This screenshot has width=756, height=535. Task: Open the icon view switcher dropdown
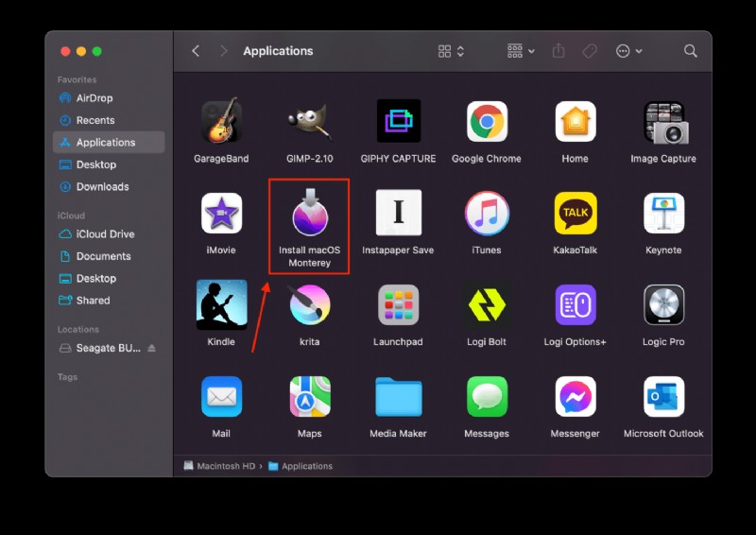point(451,51)
